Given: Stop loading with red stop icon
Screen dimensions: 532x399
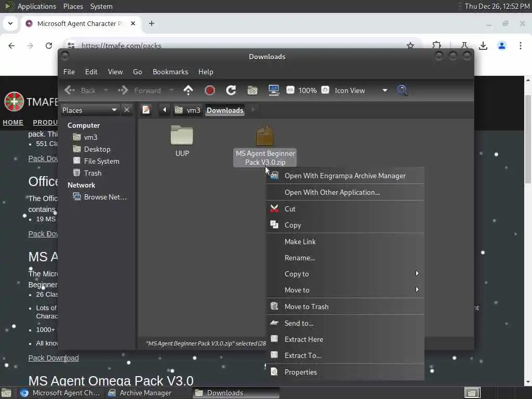Looking at the screenshot, I should click(x=210, y=90).
